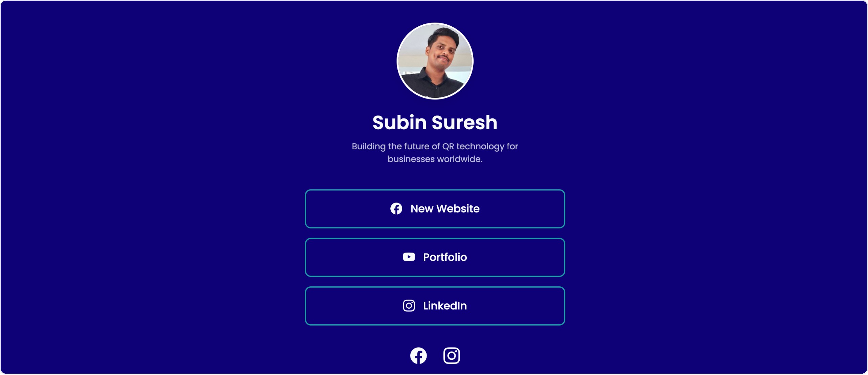Viewport: 868px width, 375px height.
Task: Click the word "Suresh" in the heading
Action: click(x=464, y=123)
